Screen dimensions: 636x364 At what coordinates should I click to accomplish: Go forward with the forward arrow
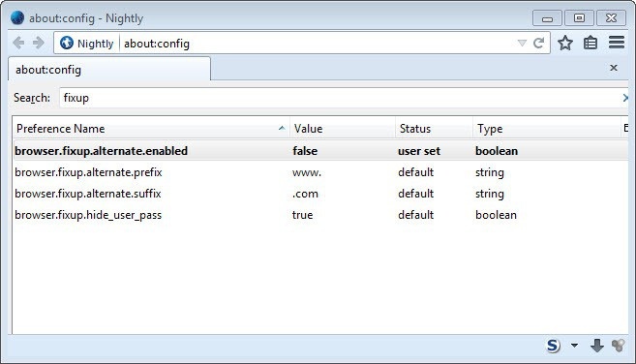pyautogui.click(x=39, y=43)
